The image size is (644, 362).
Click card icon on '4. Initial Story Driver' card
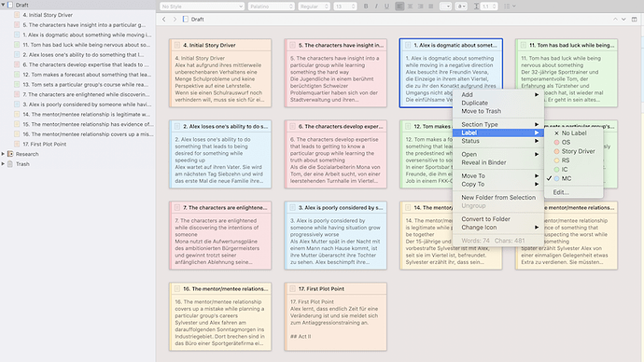coord(177,45)
